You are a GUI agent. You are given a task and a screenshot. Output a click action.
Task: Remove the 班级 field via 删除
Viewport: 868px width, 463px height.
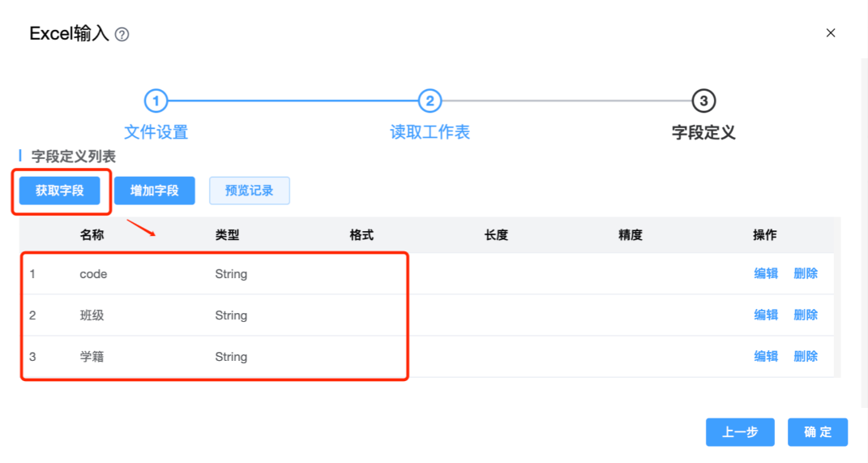pyautogui.click(x=806, y=315)
